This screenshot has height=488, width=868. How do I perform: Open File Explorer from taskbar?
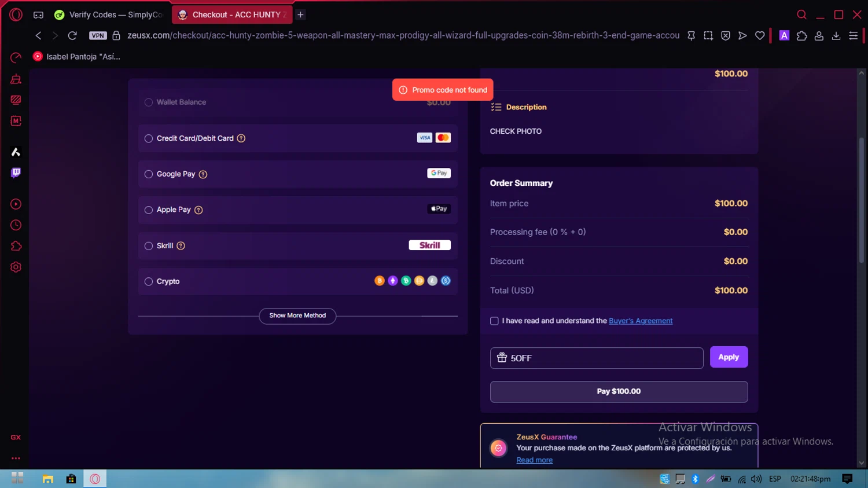pyautogui.click(x=47, y=479)
